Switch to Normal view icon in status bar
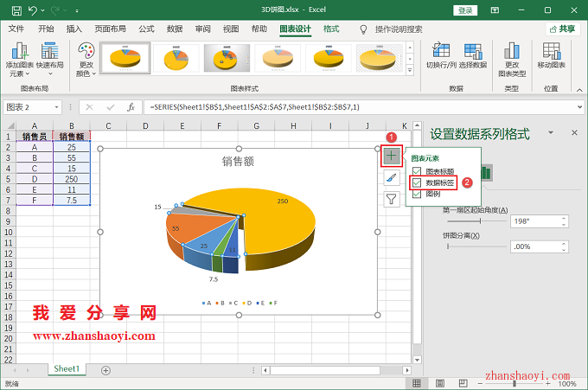Image resolution: width=588 pixels, height=390 pixels. point(417,383)
